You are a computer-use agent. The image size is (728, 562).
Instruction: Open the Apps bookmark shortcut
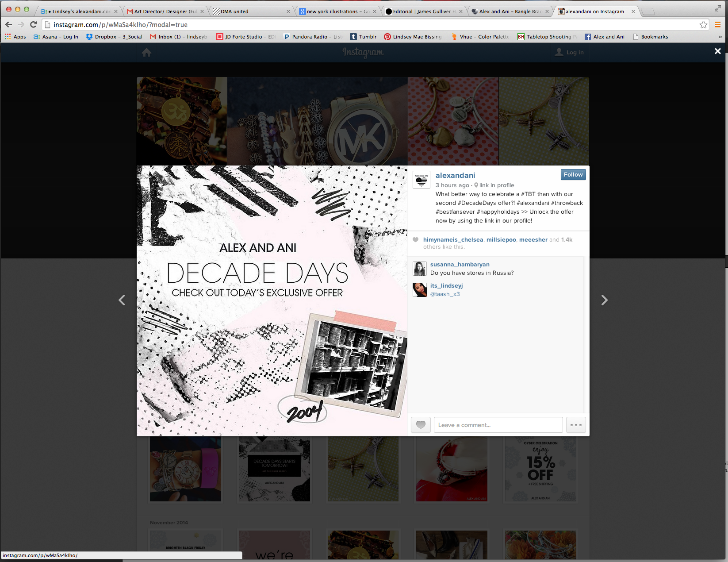click(x=15, y=37)
